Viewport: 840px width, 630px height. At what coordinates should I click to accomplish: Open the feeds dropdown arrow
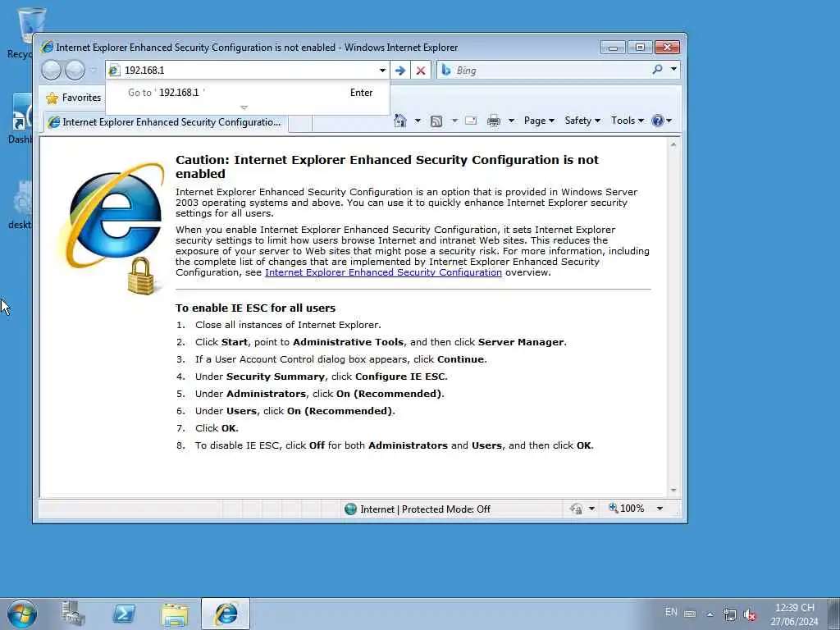pos(454,121)
